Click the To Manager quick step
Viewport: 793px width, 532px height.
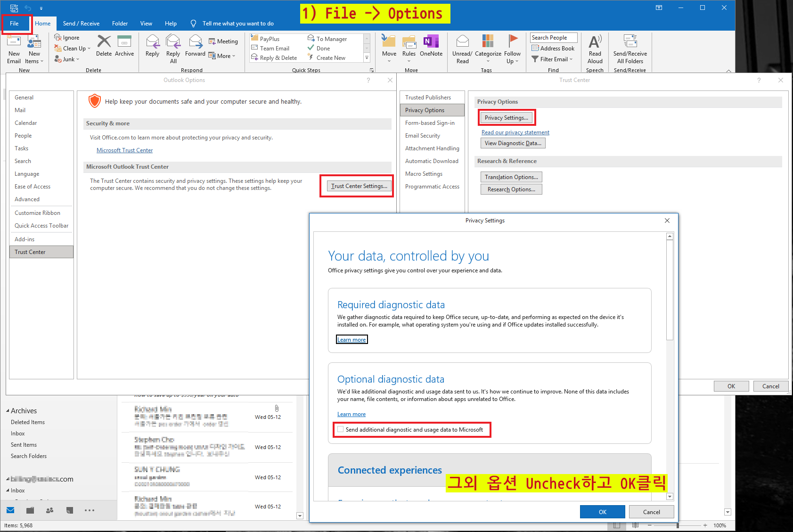pyautogui.click(x=327, y=39)
